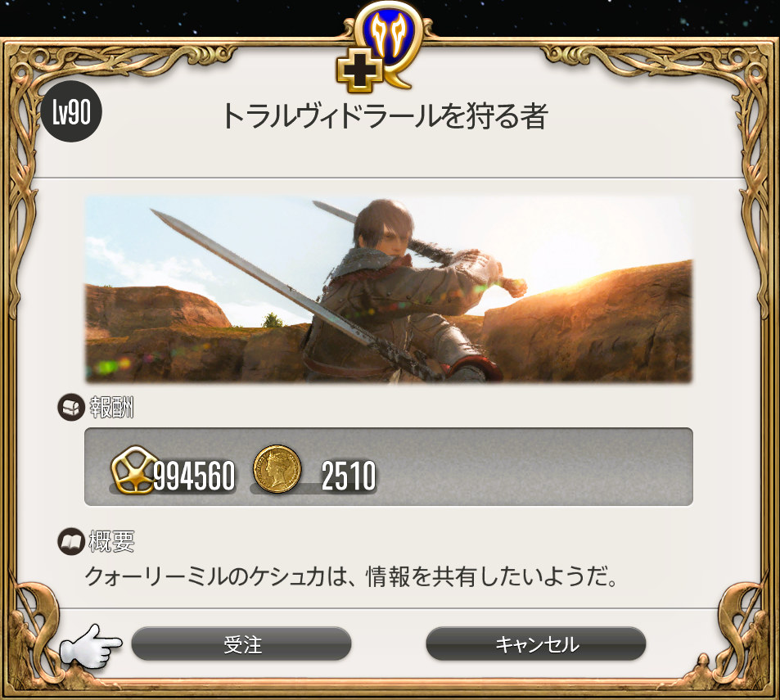Viewport: 780px width, 700px height.
Task: Click the 報酬 rewards heading
Action: point(111,408)
